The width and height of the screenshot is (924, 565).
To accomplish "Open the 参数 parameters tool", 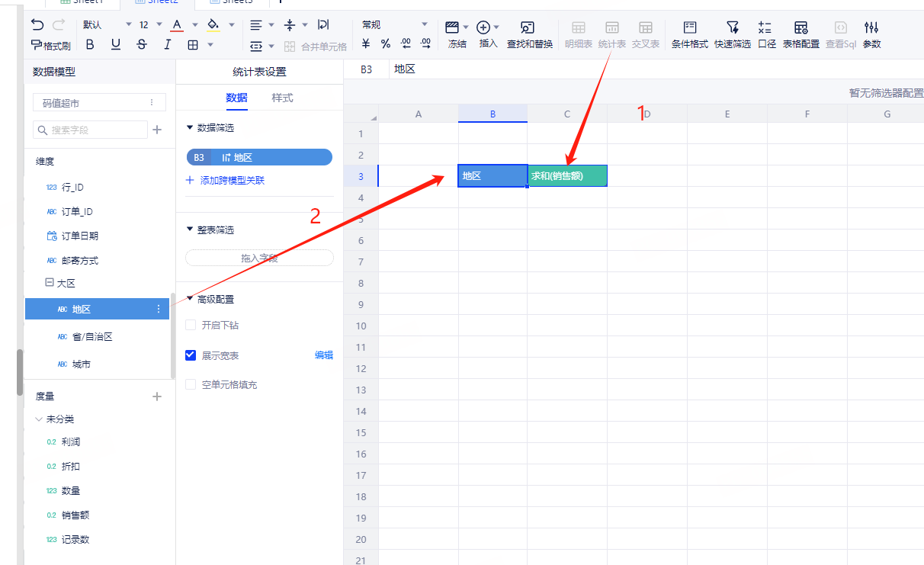I will pyautogui.click(x=871, y=34).
